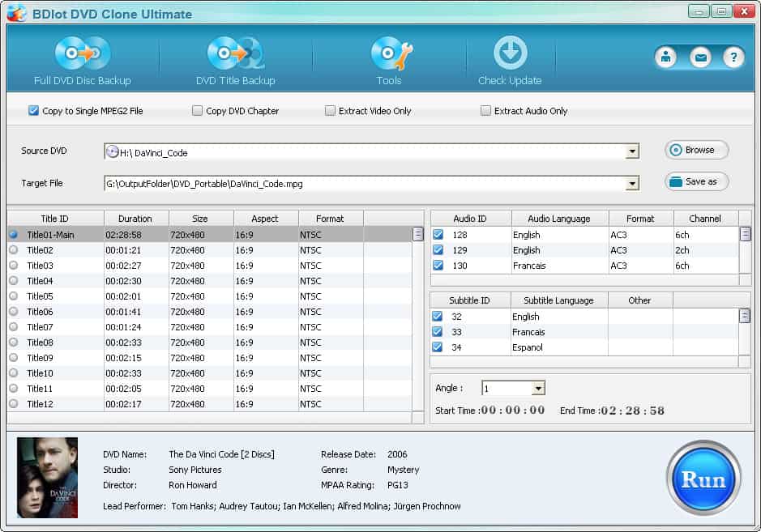The height and width of the screenshot is (532, 761).
Task: Select Title01-Main radio button
Action: click(x=13, y=235)
